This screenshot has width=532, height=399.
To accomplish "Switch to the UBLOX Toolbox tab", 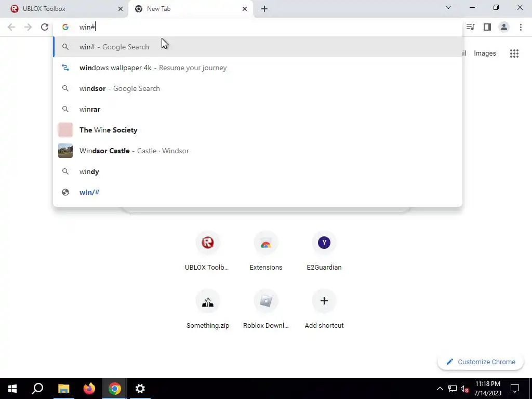I will (x=64, y=9).
